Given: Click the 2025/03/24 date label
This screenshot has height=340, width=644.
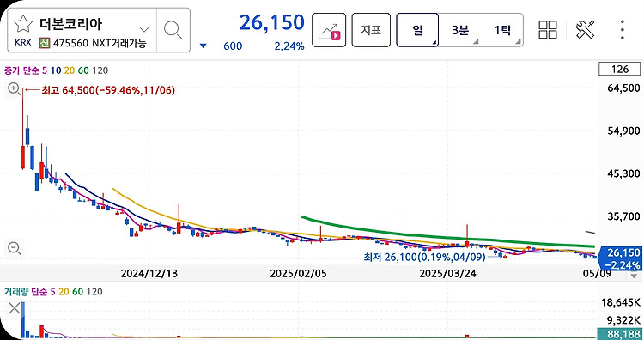Looking at the screenshot, I should pos(447,274).
